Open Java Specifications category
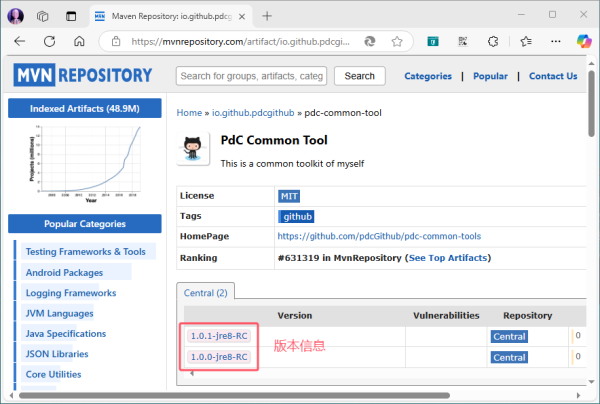The width and height of the screenshot is (600, 404). 66,334
